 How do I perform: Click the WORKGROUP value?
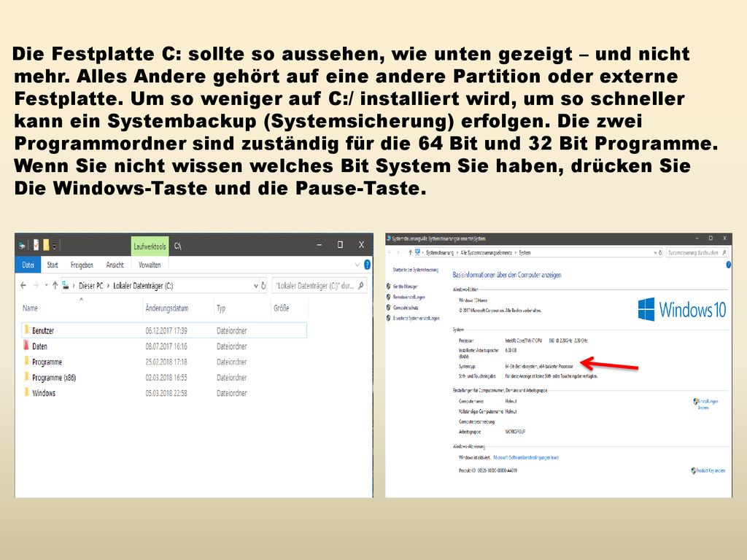click(x=515, y=432)
